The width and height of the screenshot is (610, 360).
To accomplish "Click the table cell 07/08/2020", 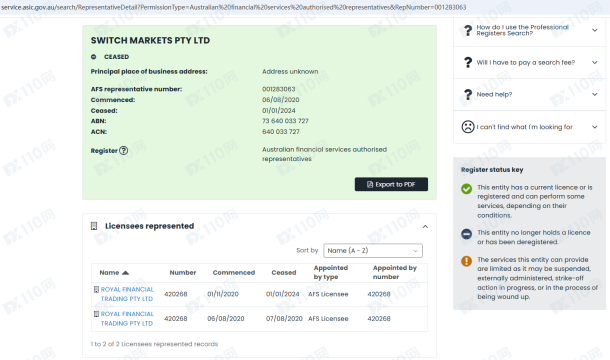I will coord(284,319).
